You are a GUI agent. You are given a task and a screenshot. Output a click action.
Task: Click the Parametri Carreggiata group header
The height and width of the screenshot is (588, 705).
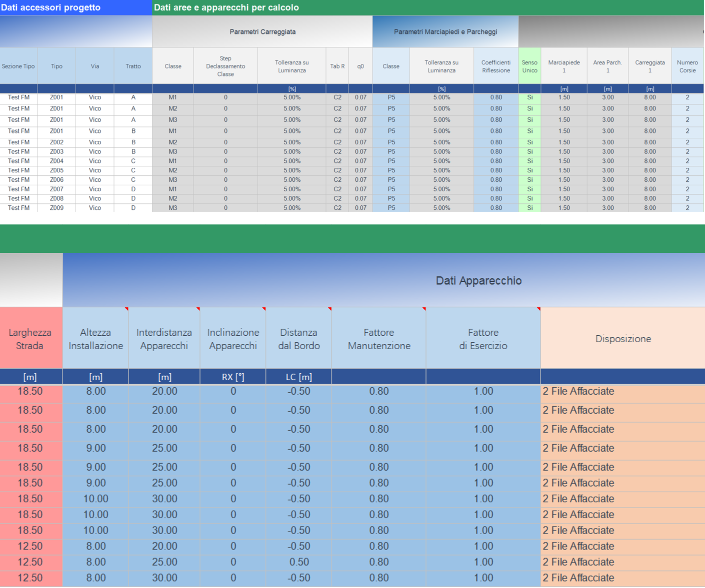point(262,32)
